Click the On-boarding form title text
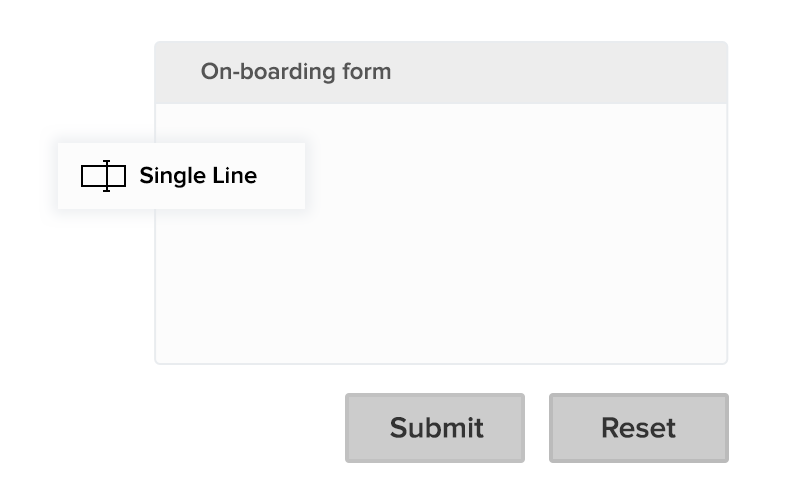Screen dimensions: 800x500 pos(296,72)
